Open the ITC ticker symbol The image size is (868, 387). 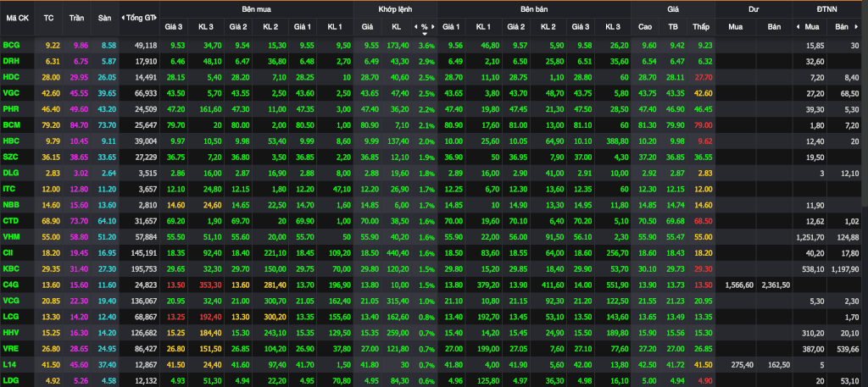pos(8,190)
